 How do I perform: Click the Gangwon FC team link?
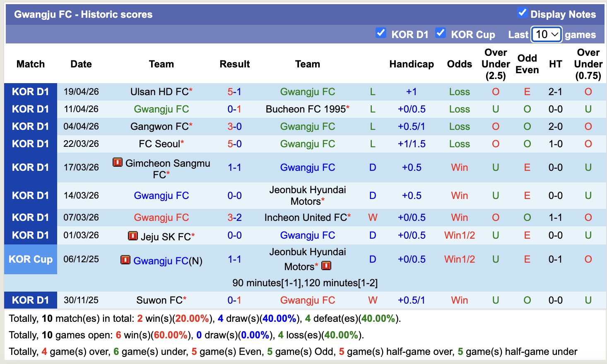(x=159, y=126)
